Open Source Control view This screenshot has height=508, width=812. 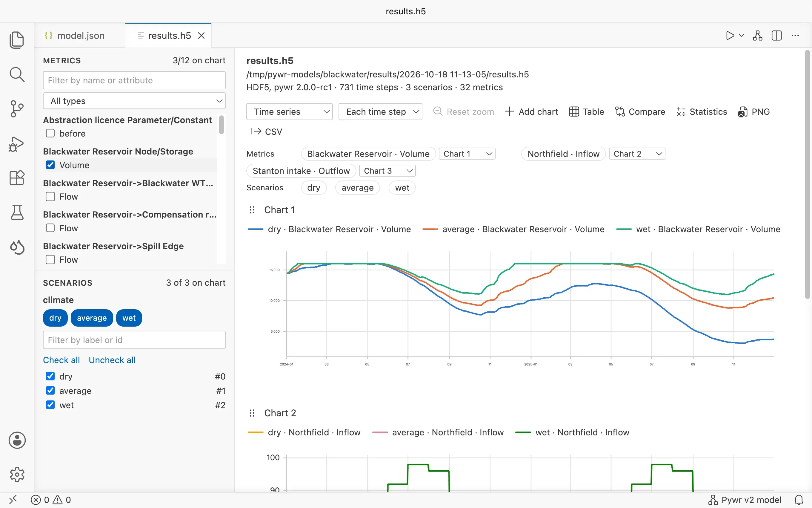coord(17,109)
